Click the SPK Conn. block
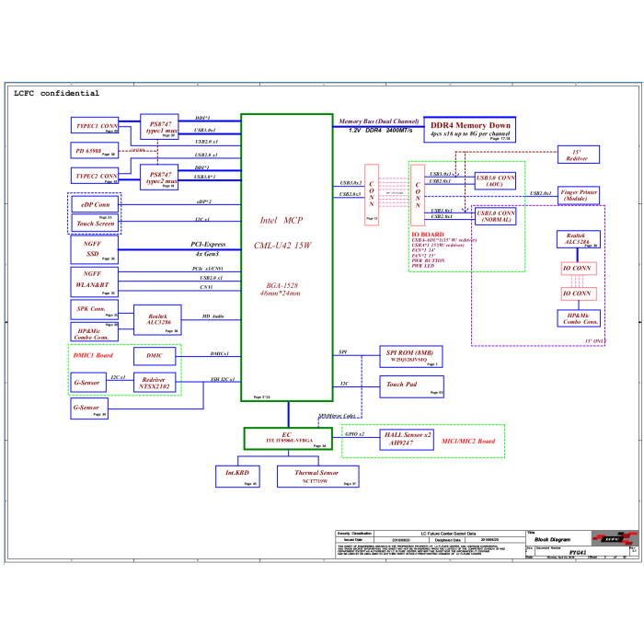644x644 pixels. [x=95, y=309]
